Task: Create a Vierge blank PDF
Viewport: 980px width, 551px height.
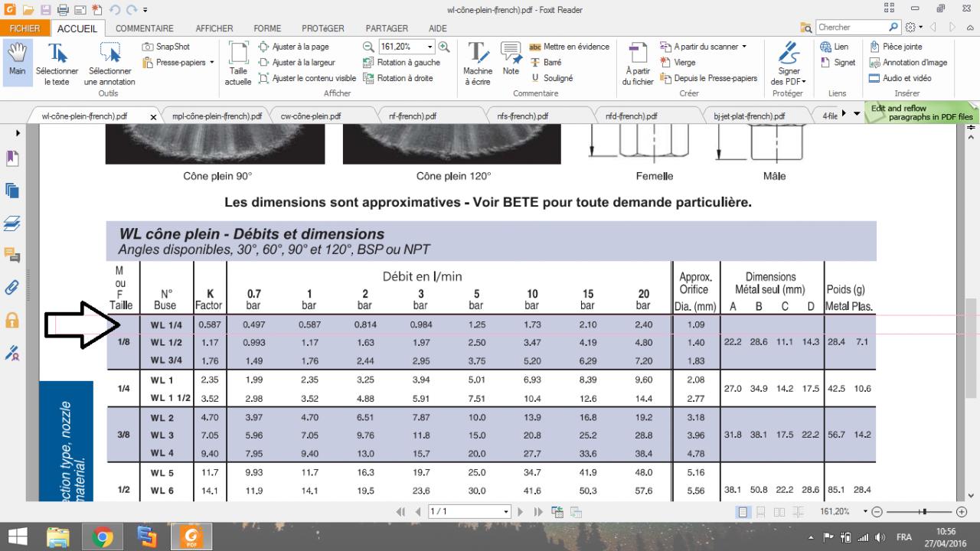Action: pyautogui.click(x=678, y=63)
